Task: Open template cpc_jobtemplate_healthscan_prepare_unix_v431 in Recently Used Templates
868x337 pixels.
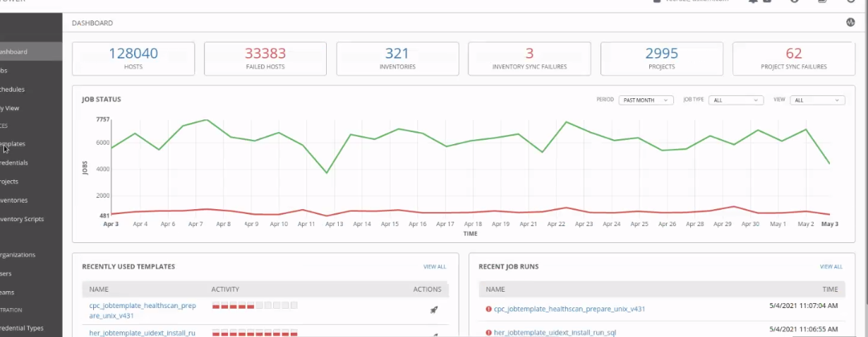Action: (x=143, y=309)
